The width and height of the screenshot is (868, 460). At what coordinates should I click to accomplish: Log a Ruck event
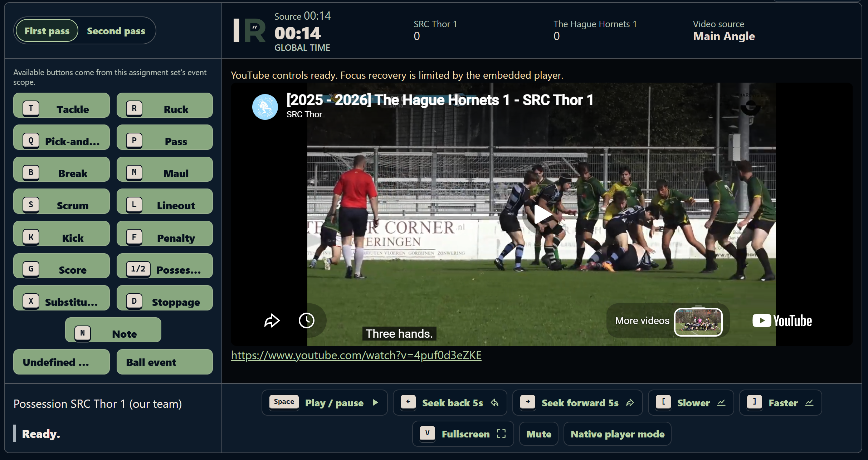pyautogui.click(x=165, y=106)
